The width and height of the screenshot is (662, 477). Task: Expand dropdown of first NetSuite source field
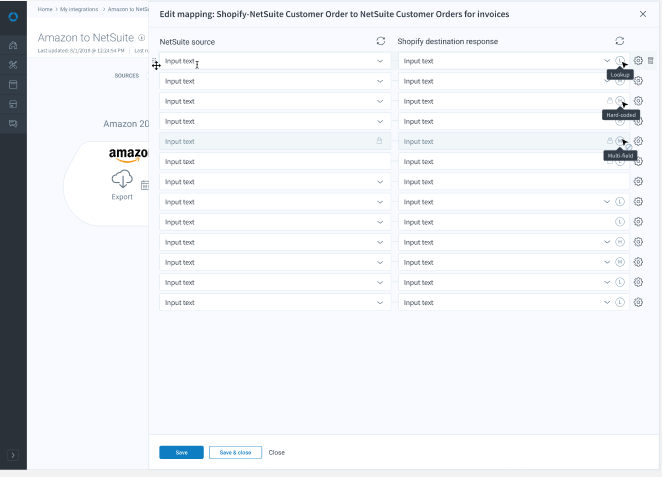(379, 61)
